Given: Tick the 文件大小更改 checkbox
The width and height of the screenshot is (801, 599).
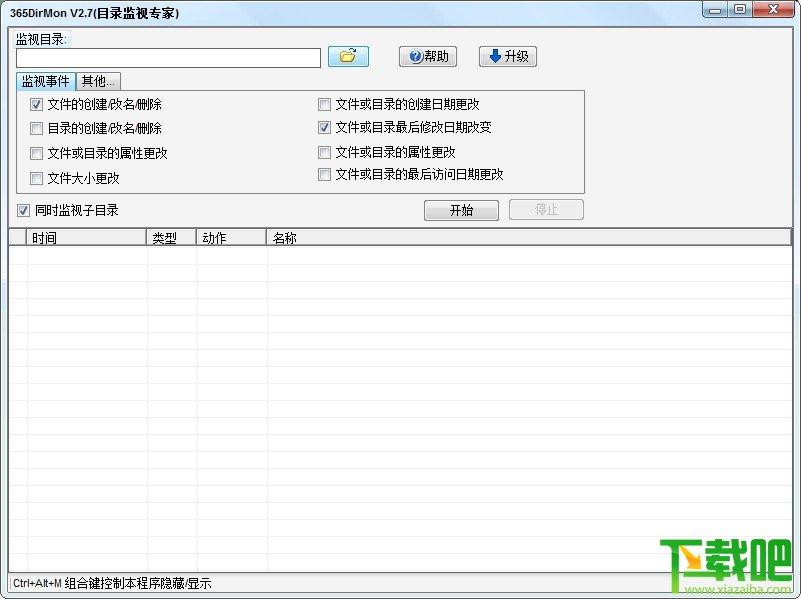Looking at the screenshot, I should [37, 179].
